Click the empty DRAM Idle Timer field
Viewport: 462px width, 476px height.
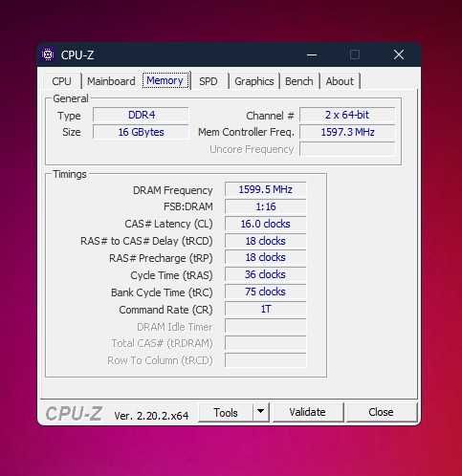coord(266,326)
